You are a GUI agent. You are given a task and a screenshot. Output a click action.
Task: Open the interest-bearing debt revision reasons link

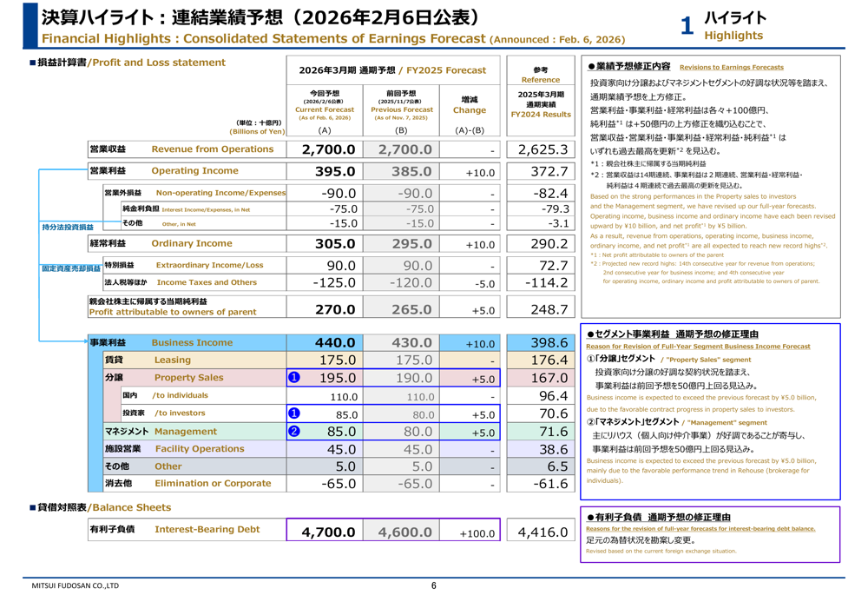coord(700,528)
